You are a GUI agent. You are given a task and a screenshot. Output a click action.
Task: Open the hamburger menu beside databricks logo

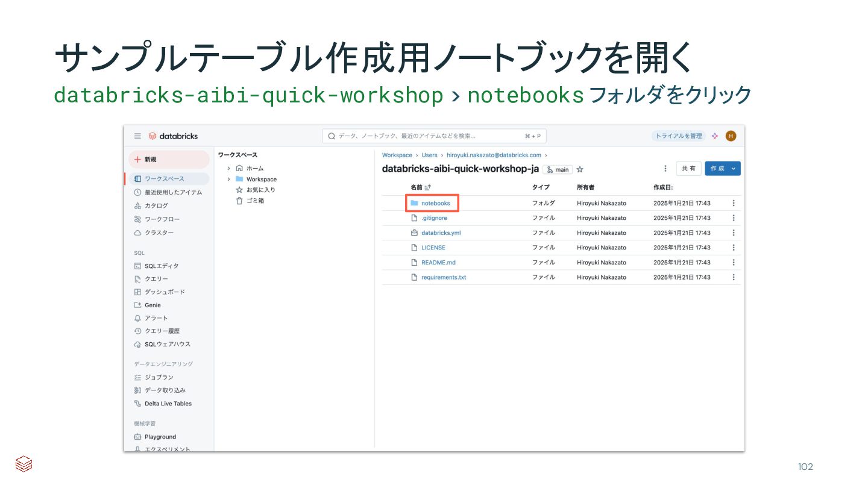(x=137, y=136)
